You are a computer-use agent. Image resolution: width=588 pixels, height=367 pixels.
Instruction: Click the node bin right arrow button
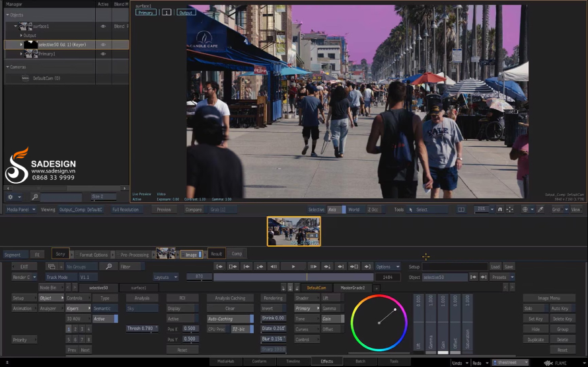coord(75,288)
